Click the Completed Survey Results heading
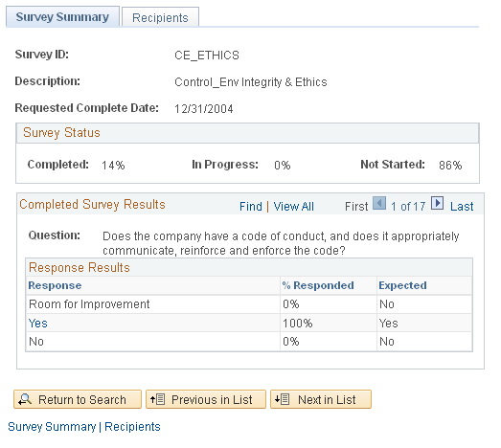501x448 pixels. [92, 204]
